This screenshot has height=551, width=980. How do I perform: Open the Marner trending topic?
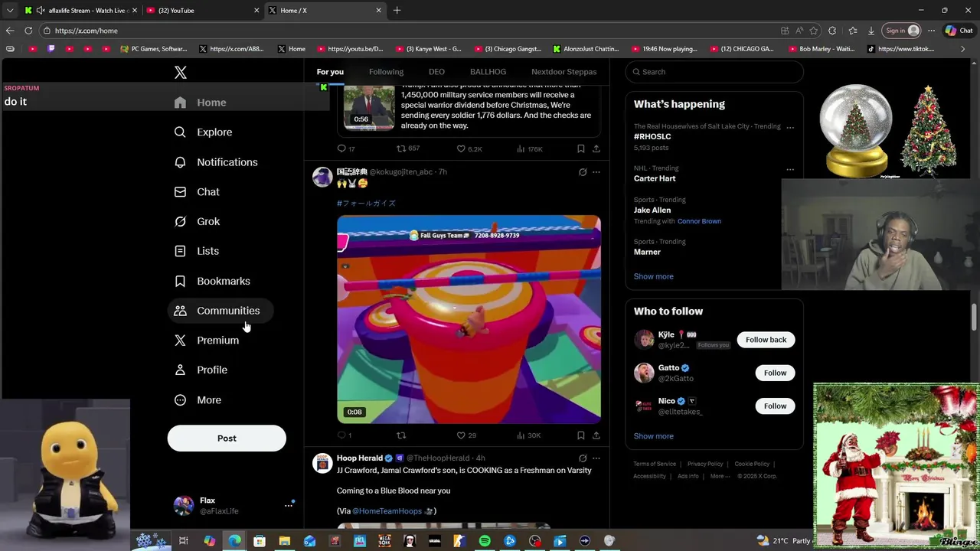point(647,252)
